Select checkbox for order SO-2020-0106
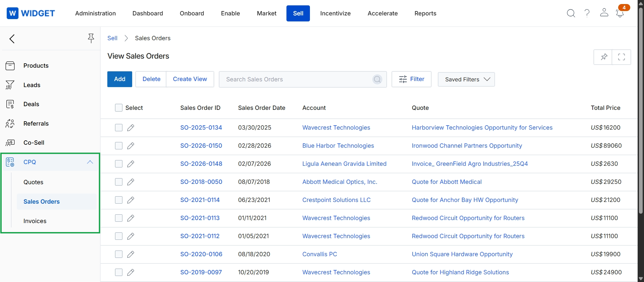This screenshot has width=644, height=282. [x=119, y=254]
